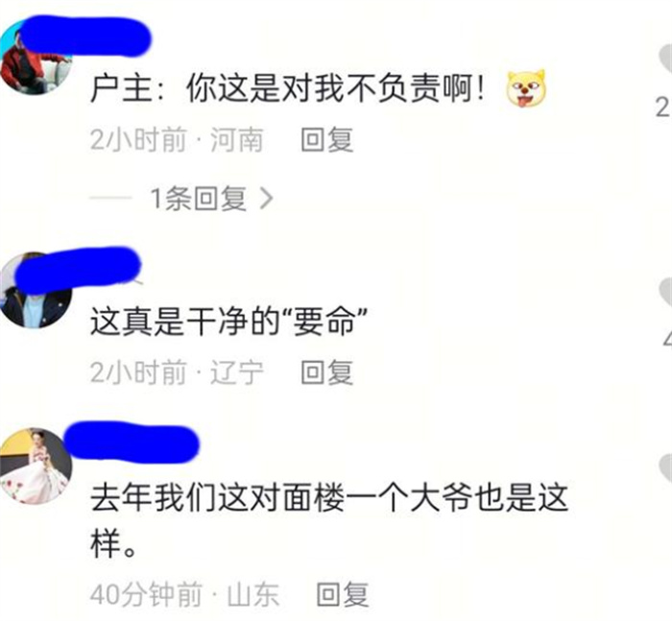Open the blurred username above 去年我们这对面楼
This screenshot has height=621, width=672.
(132, 443)
